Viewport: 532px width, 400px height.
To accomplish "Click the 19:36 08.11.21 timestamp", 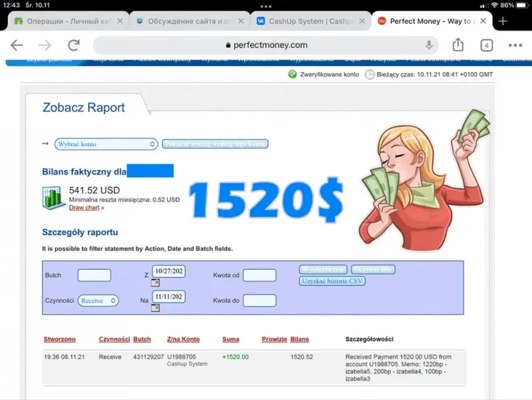I will coord(64,357).
